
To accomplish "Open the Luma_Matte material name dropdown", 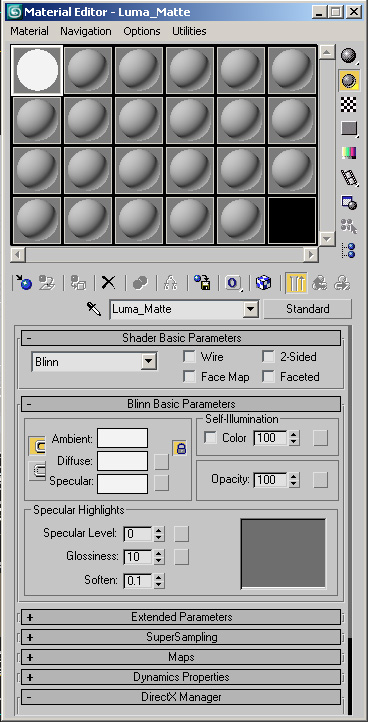I will pyautogui.click(x=250, y=309).
